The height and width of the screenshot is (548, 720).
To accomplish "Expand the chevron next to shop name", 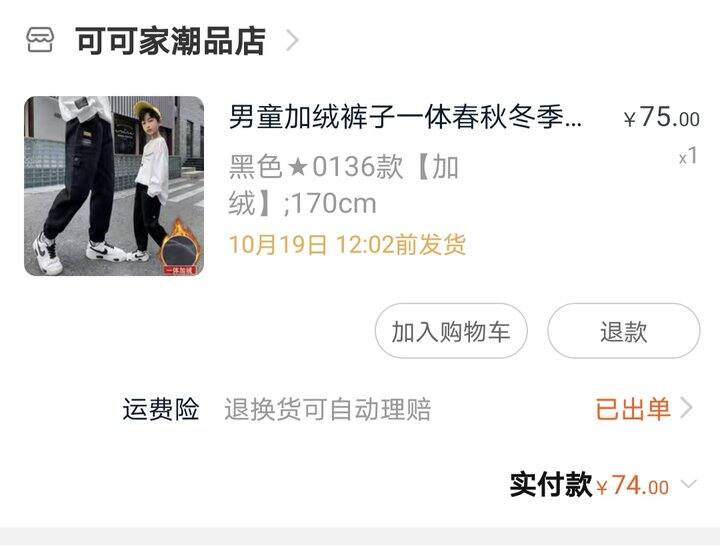I will (x=292, y=40).
